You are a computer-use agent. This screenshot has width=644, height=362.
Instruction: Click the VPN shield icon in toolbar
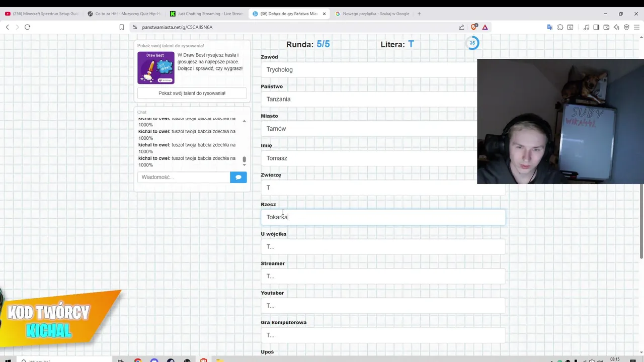pyautogui.click(x=626, y=27)
